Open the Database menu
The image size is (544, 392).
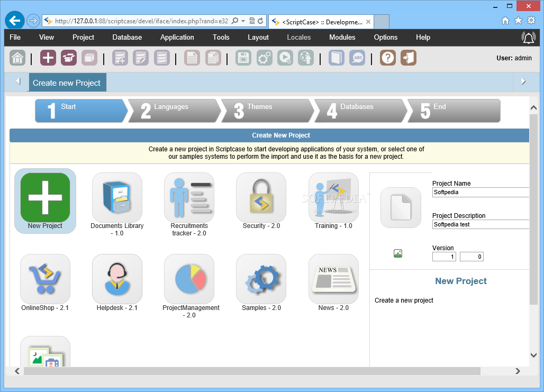[x=127, y=38]
